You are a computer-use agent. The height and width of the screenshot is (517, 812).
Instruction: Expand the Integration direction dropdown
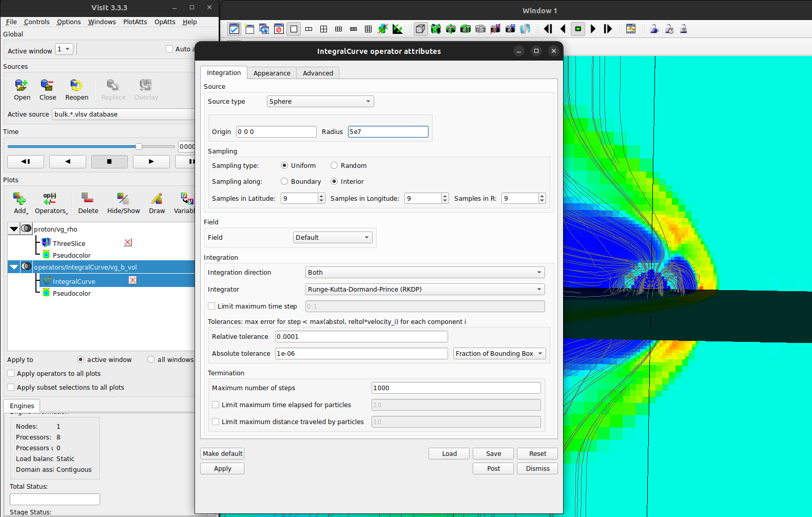click(x=424, y=273)
